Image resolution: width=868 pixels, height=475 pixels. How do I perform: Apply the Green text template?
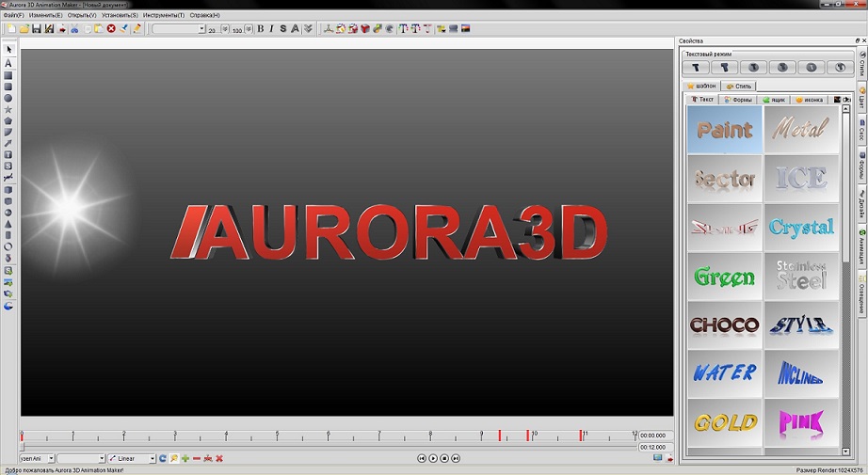pyautogui.click(x=725, y=276)
